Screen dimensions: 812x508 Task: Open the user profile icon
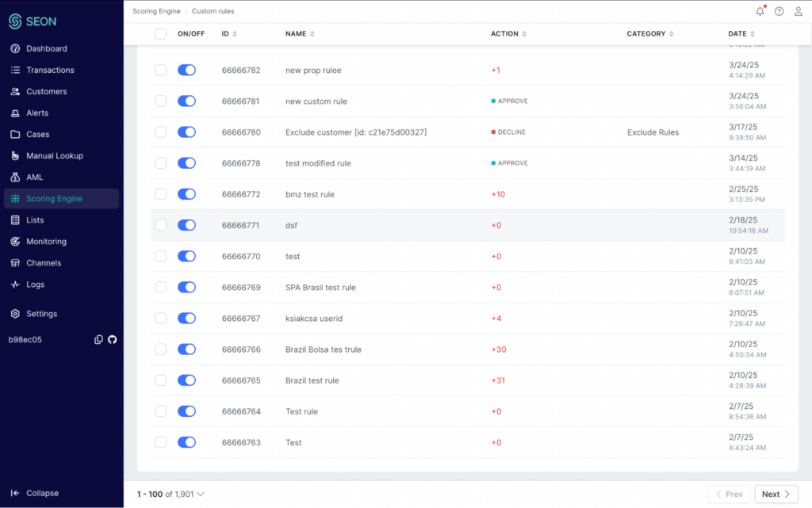(798, 11)
